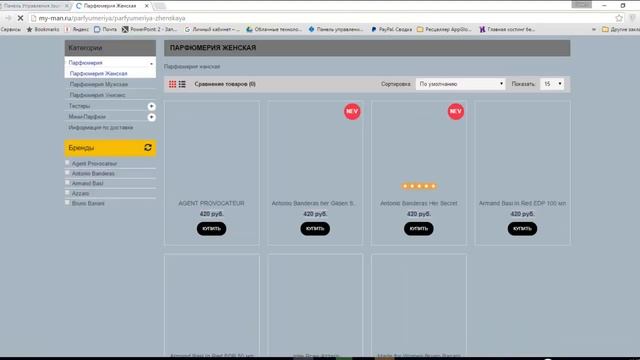
Task: Switch to list view of products
Action: click(x=182, y=84)
